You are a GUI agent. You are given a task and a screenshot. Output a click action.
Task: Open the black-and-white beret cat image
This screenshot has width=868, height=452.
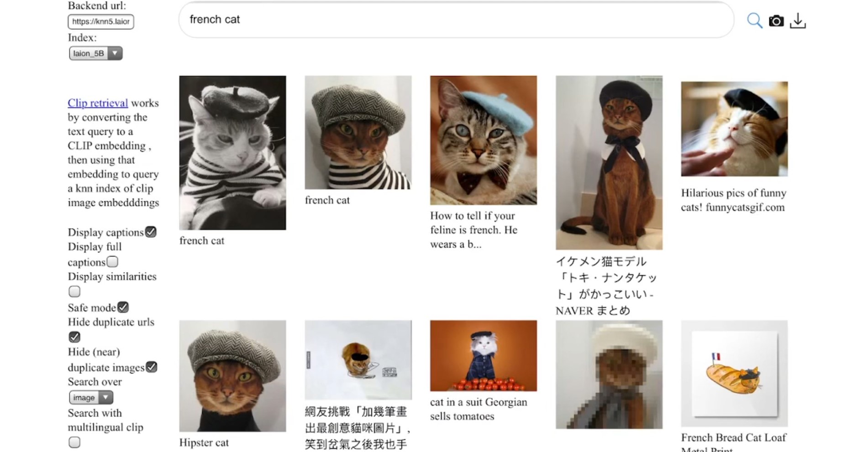pyautogui.click(x=233, y=153)
